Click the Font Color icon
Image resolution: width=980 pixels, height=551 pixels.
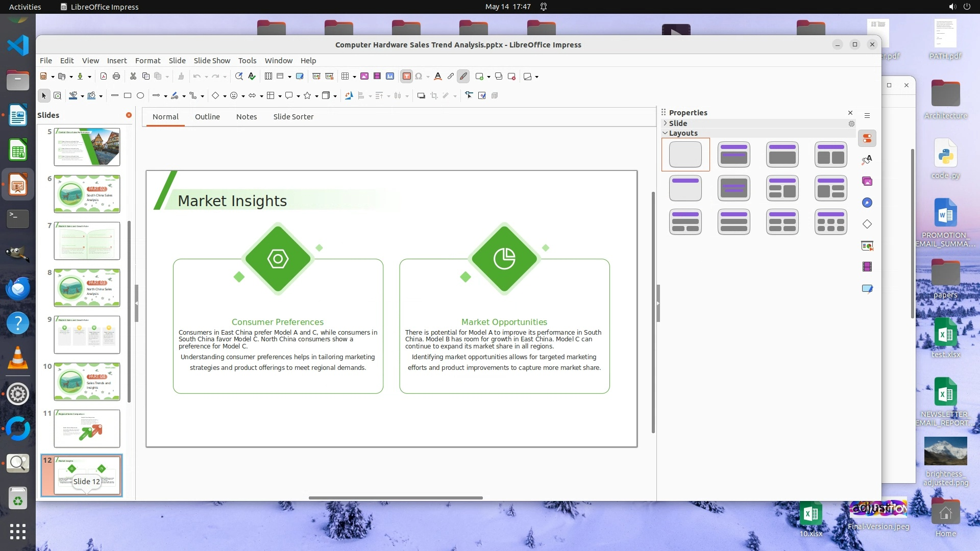click(x=437, y=77)
